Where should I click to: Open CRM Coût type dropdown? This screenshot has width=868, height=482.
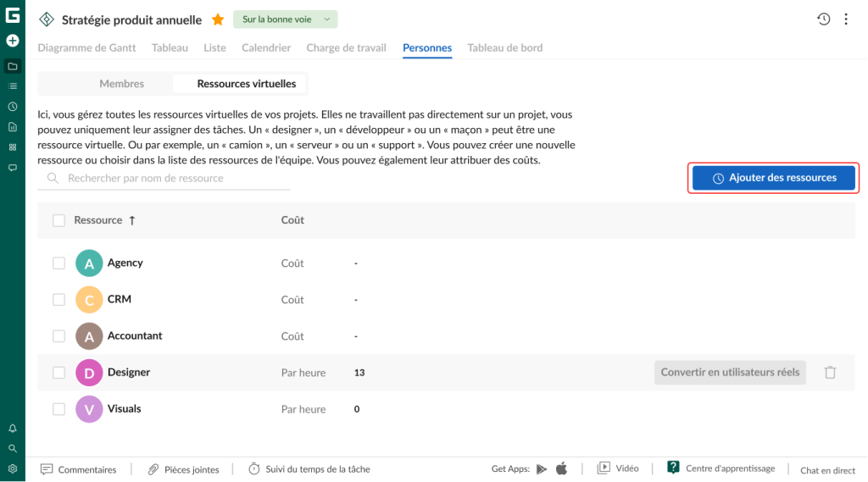292,300
